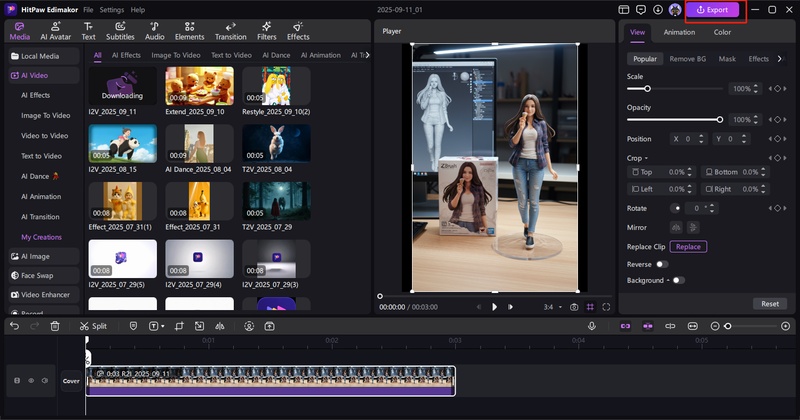This screenshot has width=800, height=420.
Task: Open the Help menu
Action: (138, 10)
